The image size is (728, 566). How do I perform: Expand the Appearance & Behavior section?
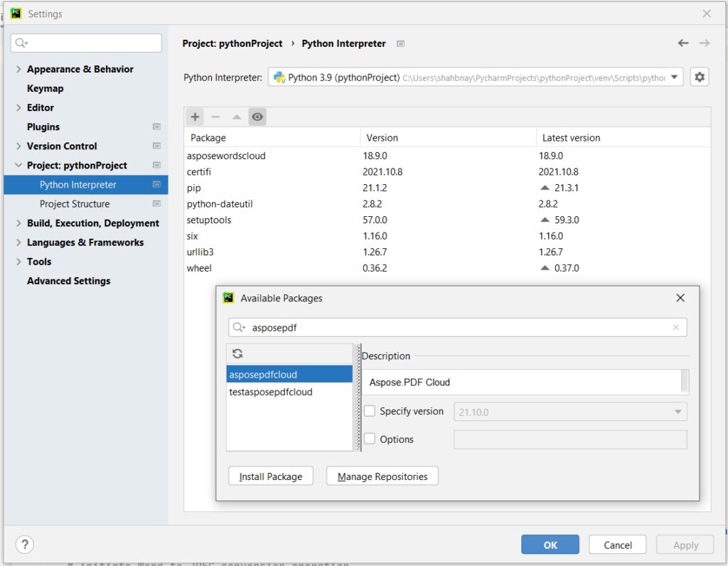click(x=18, y=69)
